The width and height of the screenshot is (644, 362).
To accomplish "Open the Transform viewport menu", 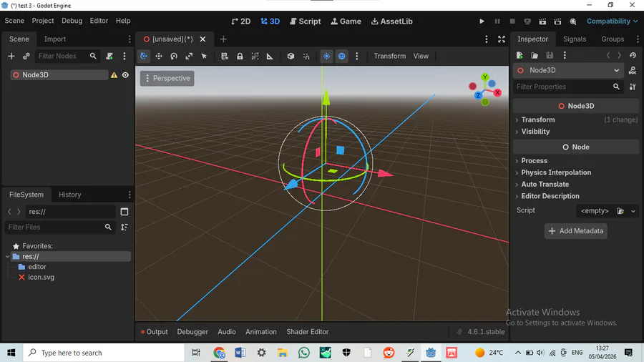I will click(x=389, y=57).
